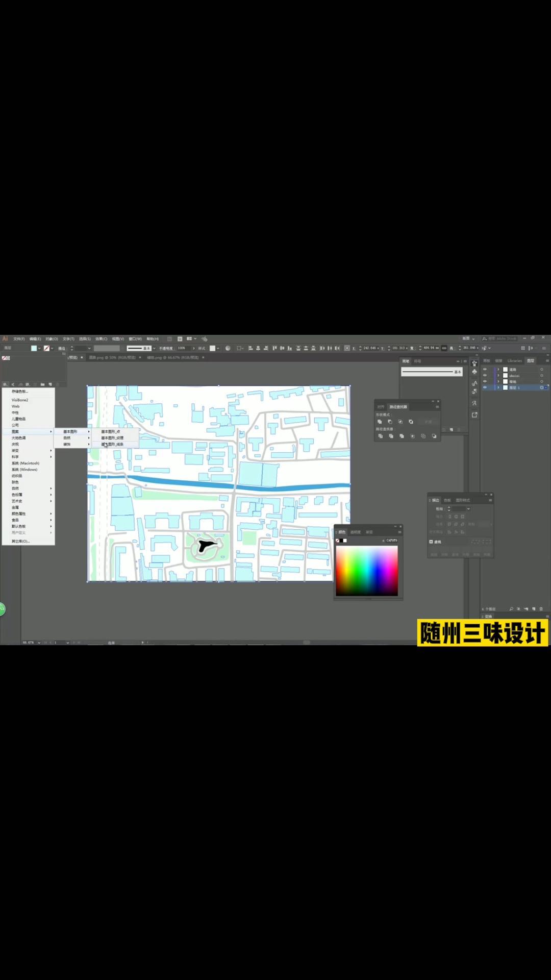Click the locate object magnifier icon in Layers
551x980 pixels.
pos(511,609)
